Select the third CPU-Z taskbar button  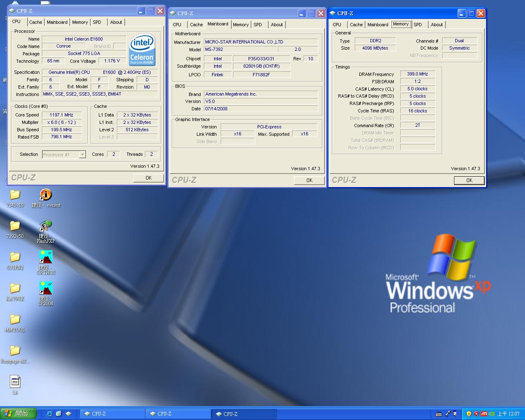244,414
